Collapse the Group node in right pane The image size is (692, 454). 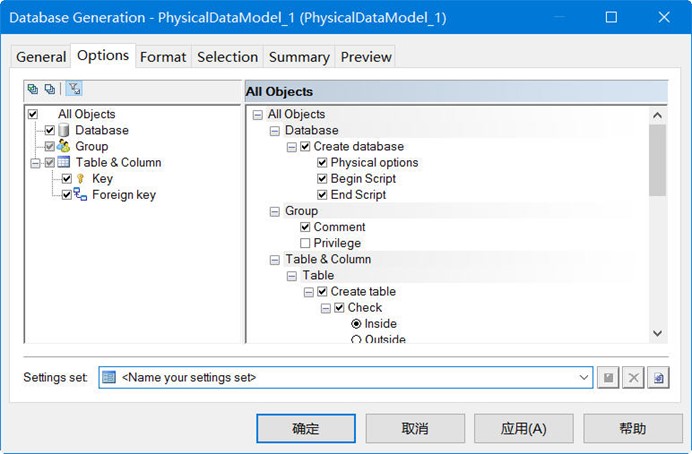[275, 211]
